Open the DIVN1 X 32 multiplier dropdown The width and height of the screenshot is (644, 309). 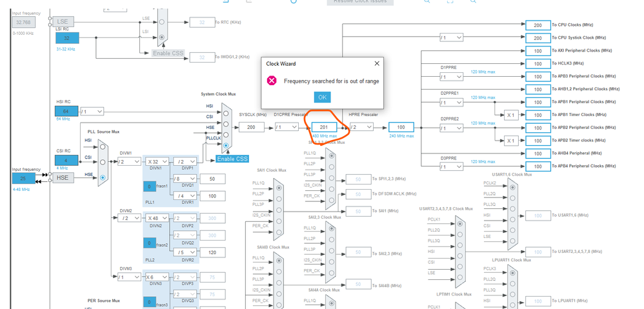pos(157,162)
